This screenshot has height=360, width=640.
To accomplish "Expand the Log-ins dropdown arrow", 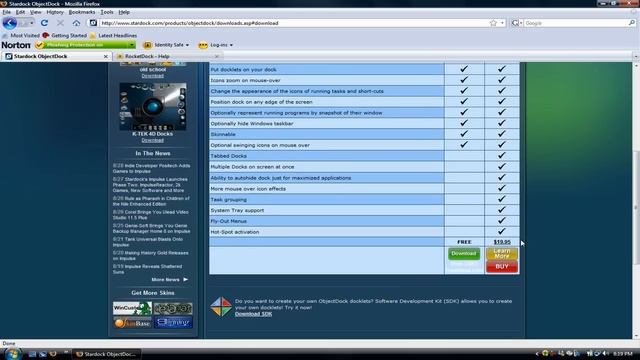I will [x=231, y=45].
